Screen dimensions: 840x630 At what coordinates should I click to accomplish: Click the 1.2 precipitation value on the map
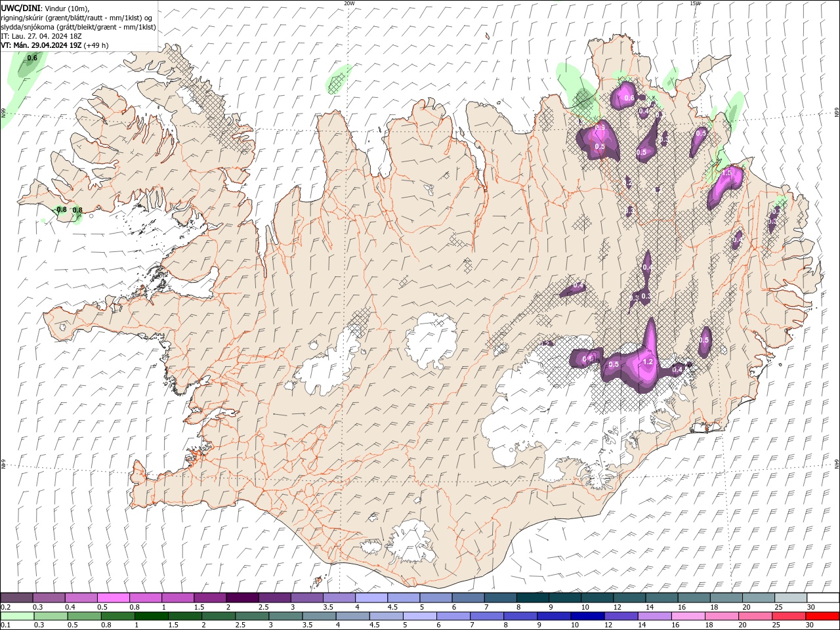click(x=648, y=362)
